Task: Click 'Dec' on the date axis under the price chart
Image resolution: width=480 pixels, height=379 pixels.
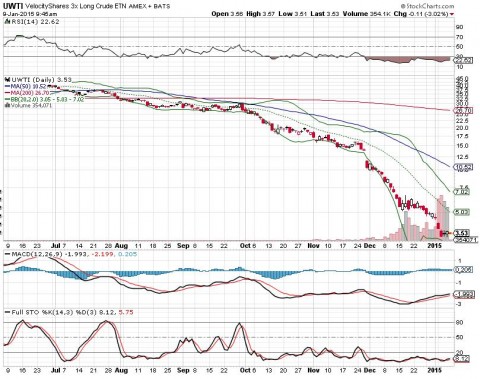Action: click(x=370, y=246)
